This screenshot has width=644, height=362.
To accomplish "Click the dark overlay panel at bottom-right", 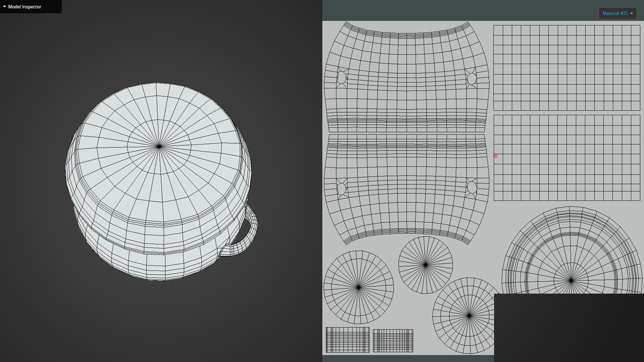I will (569, 327).
